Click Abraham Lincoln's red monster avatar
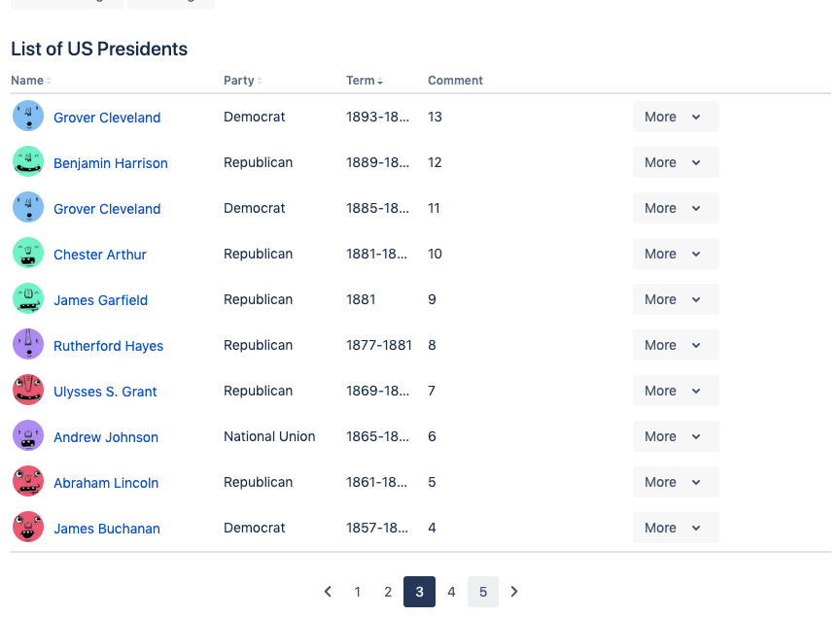This screenshot has width=840, height=617. [28, 481]
